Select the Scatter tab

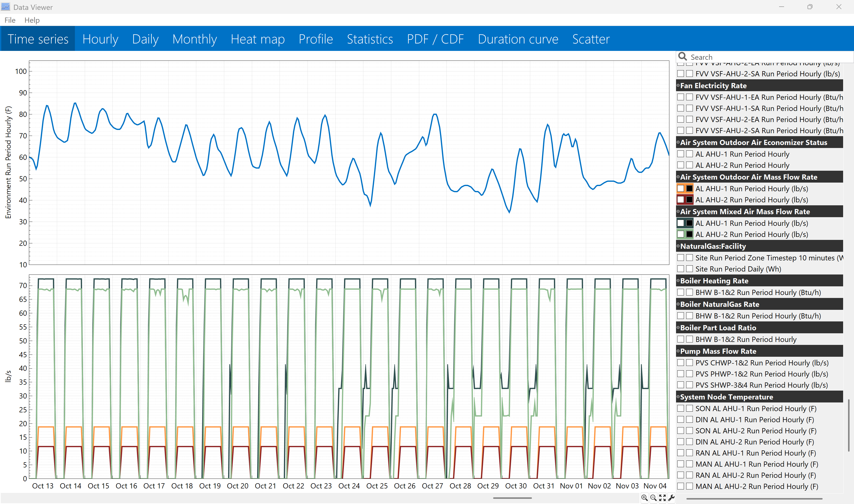[591, 39]
